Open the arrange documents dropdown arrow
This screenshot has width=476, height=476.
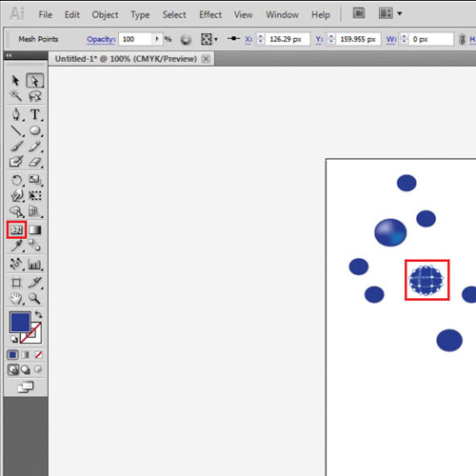[x=400, y=13]
